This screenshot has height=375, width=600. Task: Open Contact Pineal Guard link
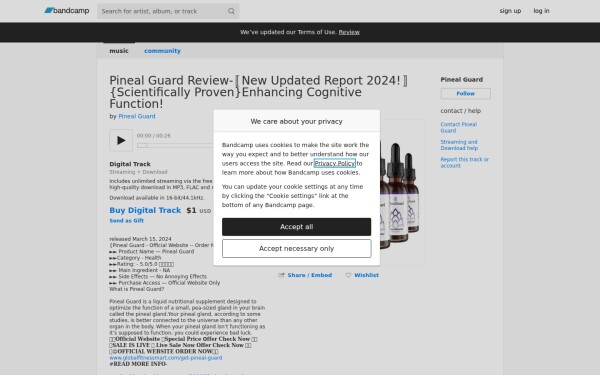tap(458, 127)
